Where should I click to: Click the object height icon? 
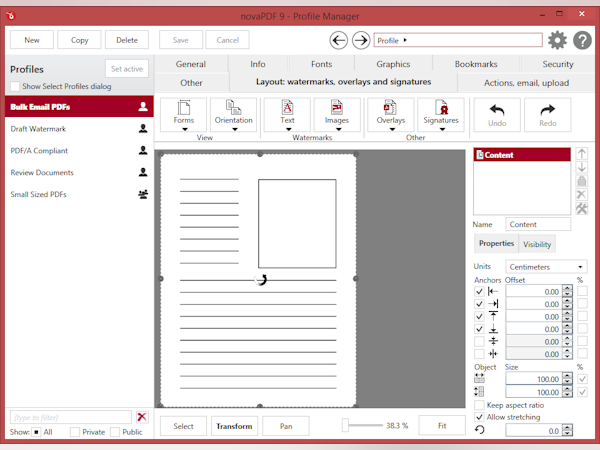[x=479, y=391]
